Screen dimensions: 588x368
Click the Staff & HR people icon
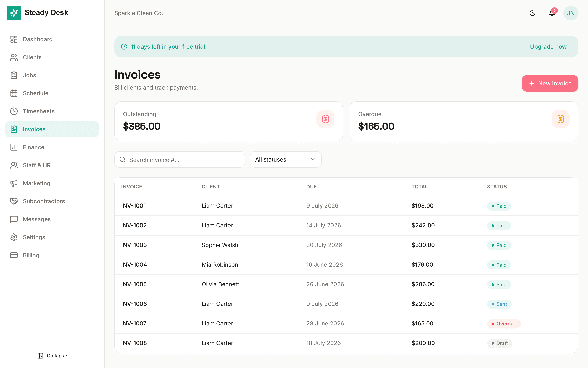(x=14, y=165)
